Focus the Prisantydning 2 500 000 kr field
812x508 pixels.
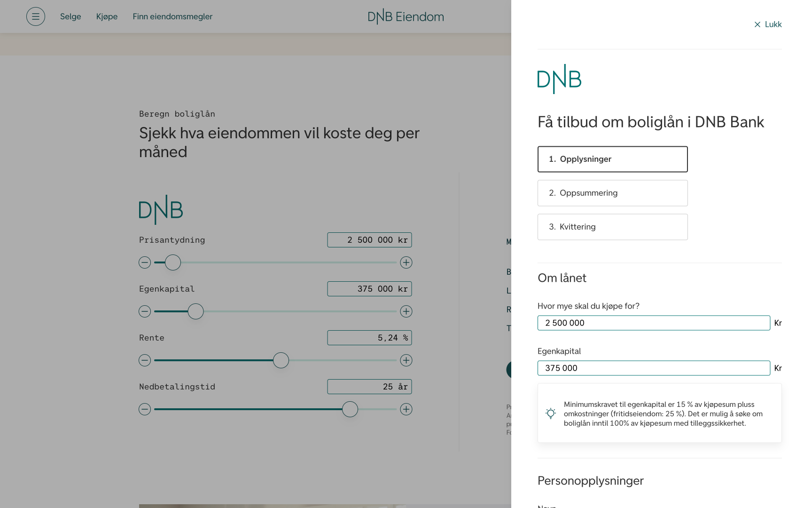coord(369,240)
